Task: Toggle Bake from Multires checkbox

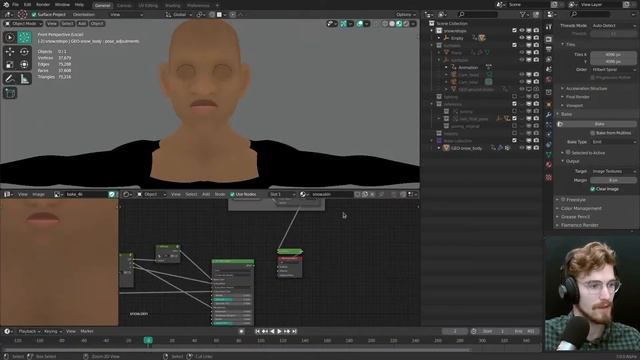Action: (x=593, y=133)
